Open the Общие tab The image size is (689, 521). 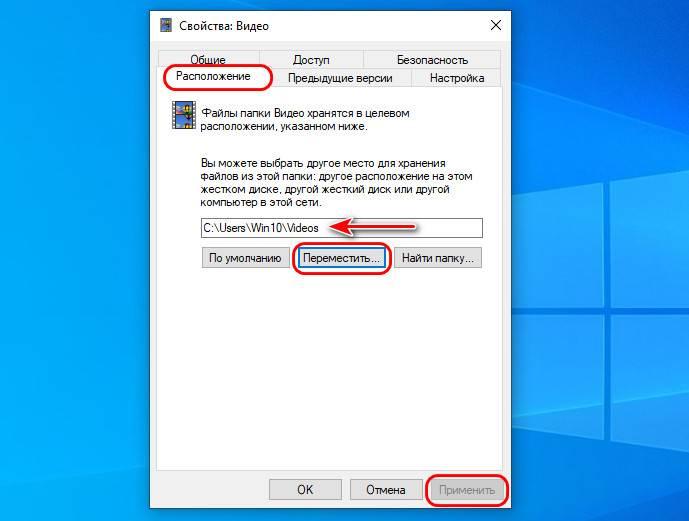pyautogui.click(x=208, y=59)
